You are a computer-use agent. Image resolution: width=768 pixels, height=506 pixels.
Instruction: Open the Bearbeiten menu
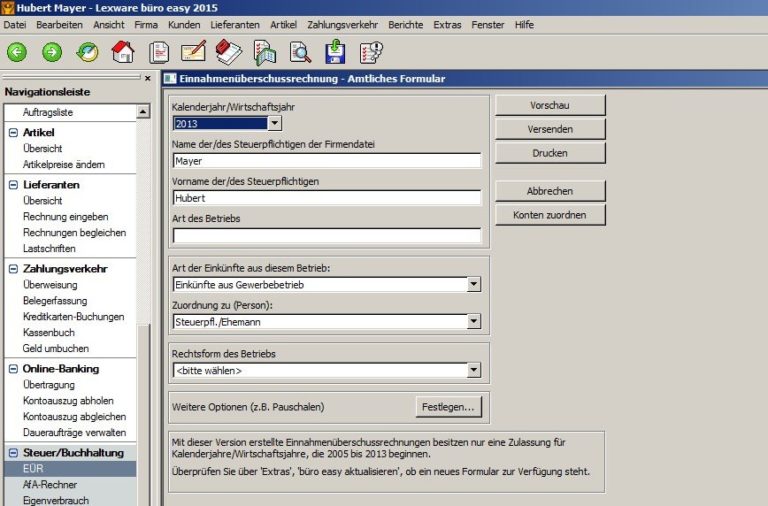[59, 24]
